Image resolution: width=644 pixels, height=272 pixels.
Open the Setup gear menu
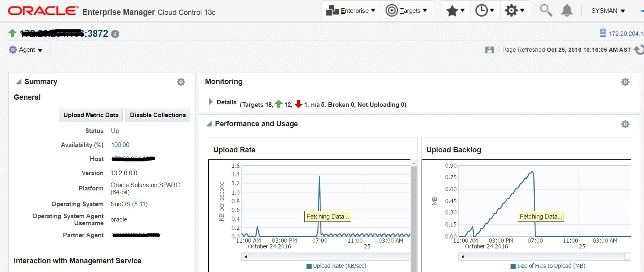pyautogui.click(x=515, y=10)
